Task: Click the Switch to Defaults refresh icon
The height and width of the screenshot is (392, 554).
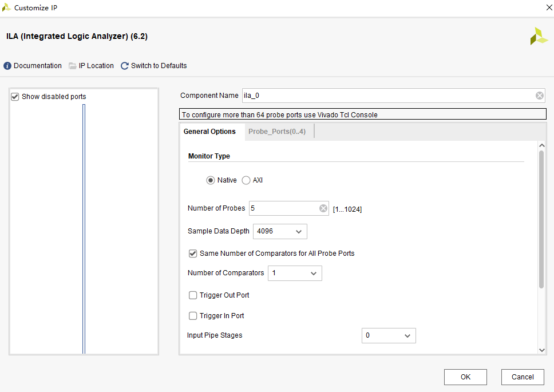Action: 124,66
